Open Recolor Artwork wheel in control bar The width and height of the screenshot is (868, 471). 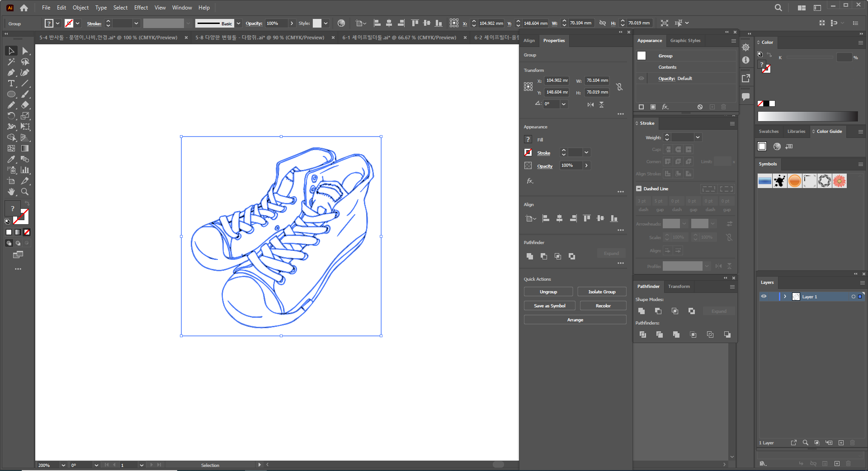[x=341, y=23]
